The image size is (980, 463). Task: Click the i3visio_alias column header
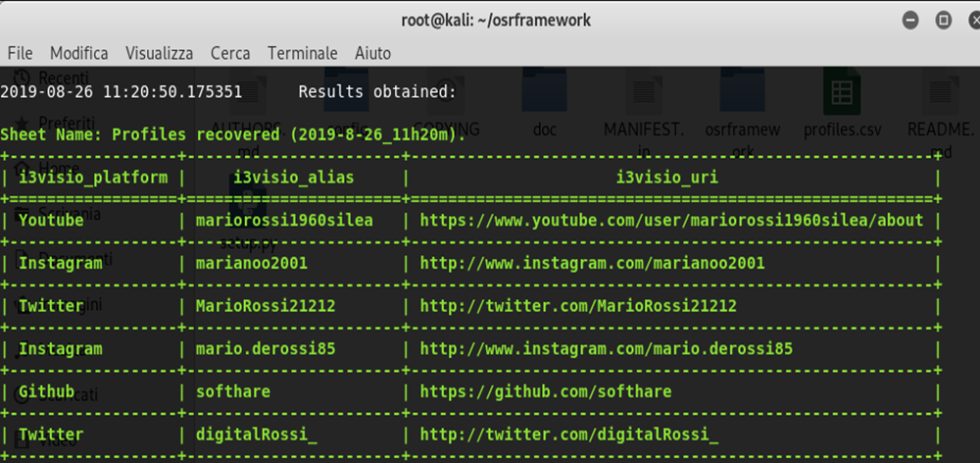293,178
